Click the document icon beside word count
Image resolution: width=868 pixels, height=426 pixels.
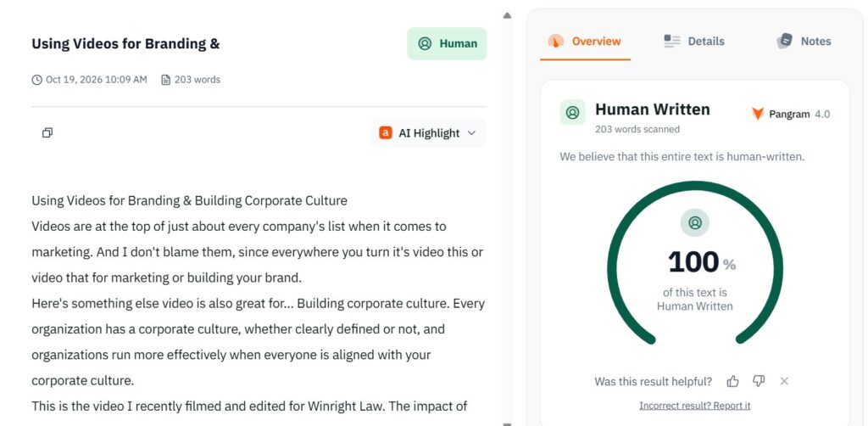(x=165, y=80)
